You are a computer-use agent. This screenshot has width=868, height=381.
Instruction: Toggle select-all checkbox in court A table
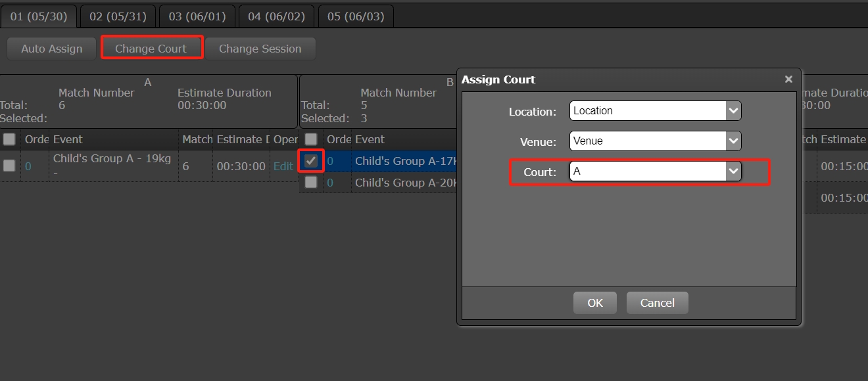click(9, 139)
